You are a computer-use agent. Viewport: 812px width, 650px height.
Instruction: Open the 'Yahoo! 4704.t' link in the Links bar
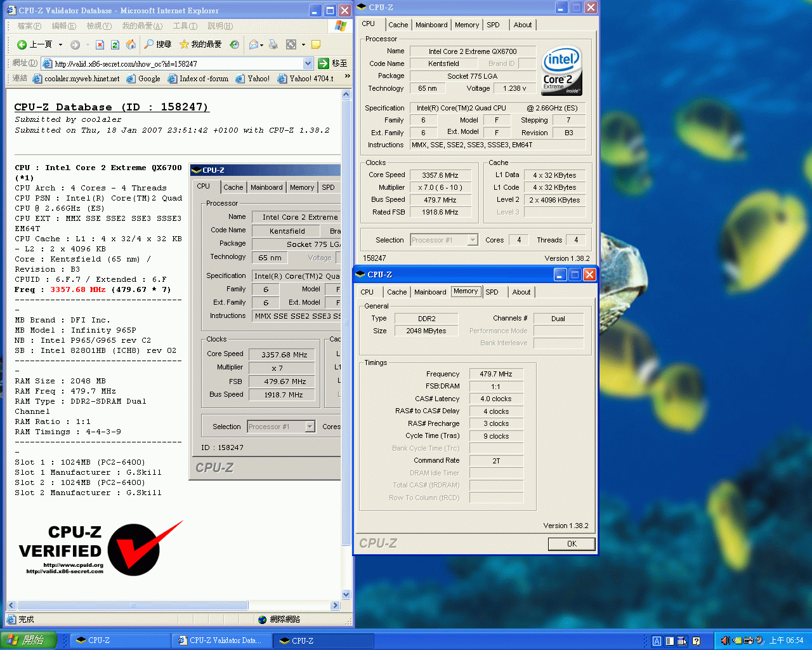click(306, 79)
